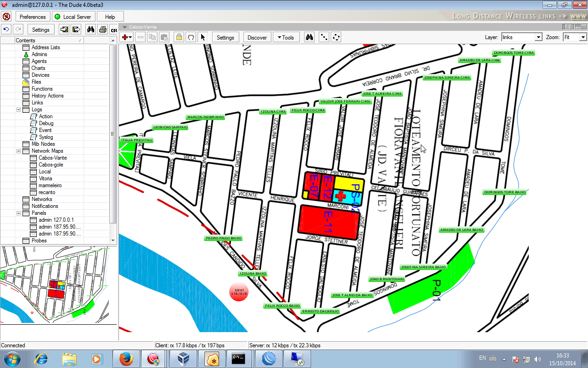Viewport: 588px width, 368px height.
Task: Collapse the Panels tree node
Action: point(19,213)
